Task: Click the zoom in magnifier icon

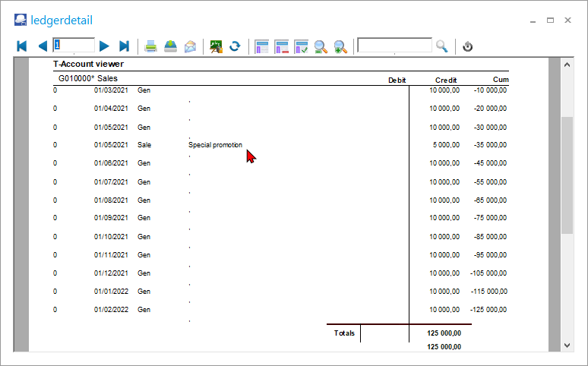Action: [340, 46]
